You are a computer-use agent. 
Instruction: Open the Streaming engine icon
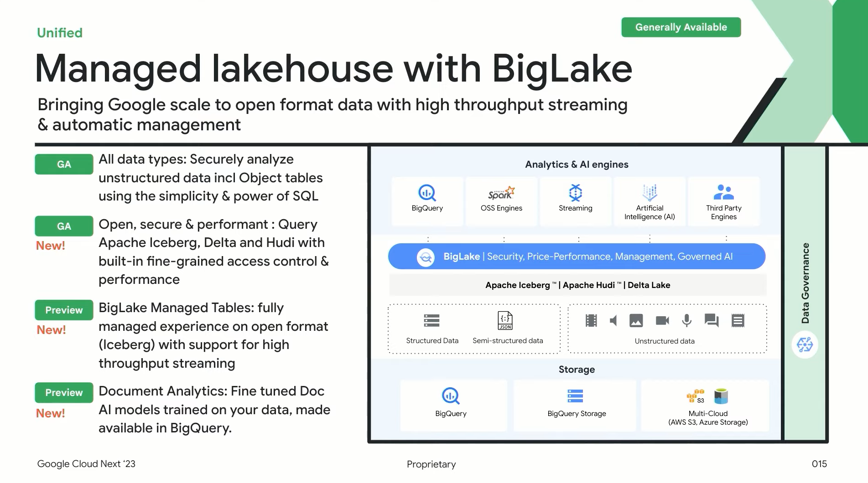pos(575,193)
